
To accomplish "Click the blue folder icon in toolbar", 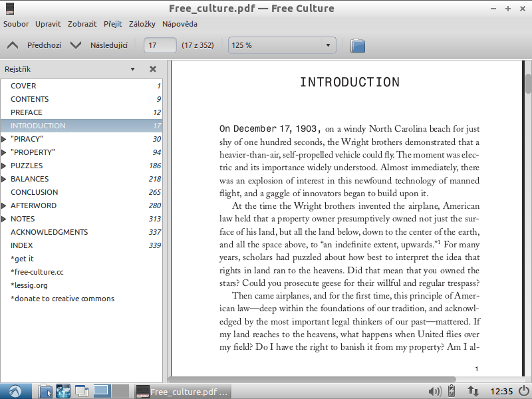I will (358, 45).
